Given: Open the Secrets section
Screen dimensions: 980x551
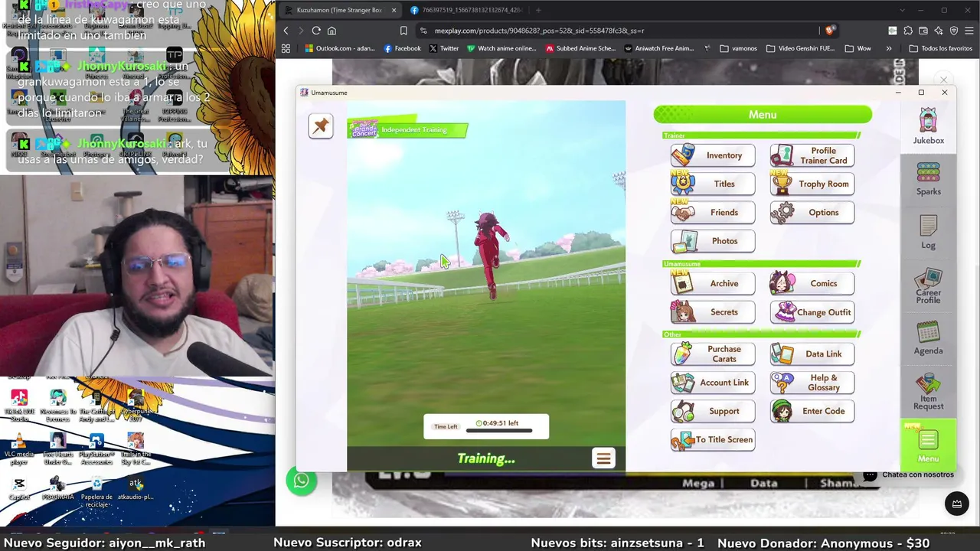Looking at the screenshot, I should tap(713, 312).
